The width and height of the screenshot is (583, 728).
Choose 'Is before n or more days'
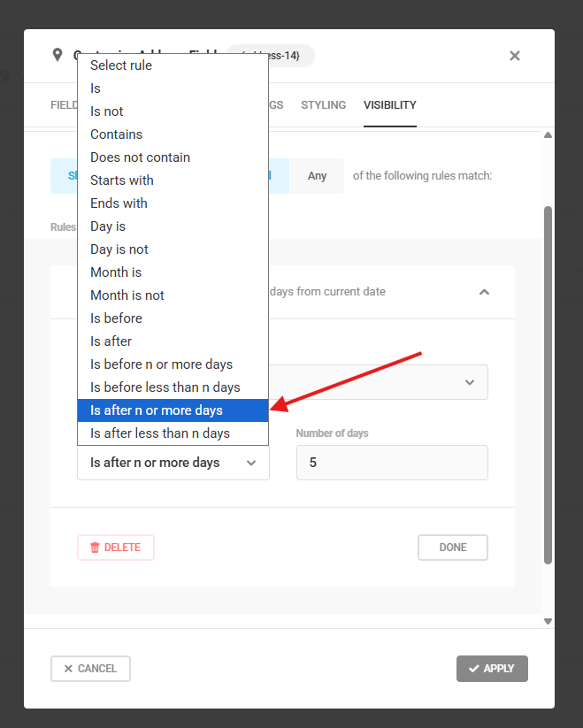173,364
